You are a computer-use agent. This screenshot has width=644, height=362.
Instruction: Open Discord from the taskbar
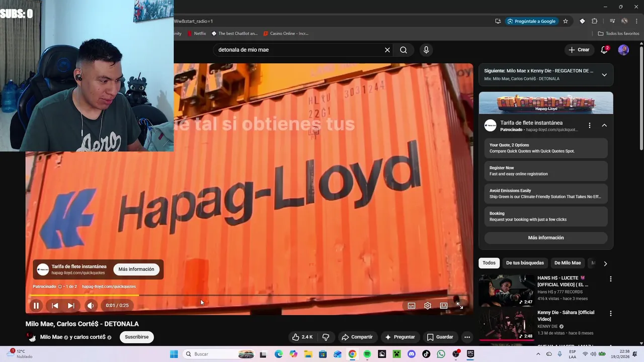click(x=412, y=354)
